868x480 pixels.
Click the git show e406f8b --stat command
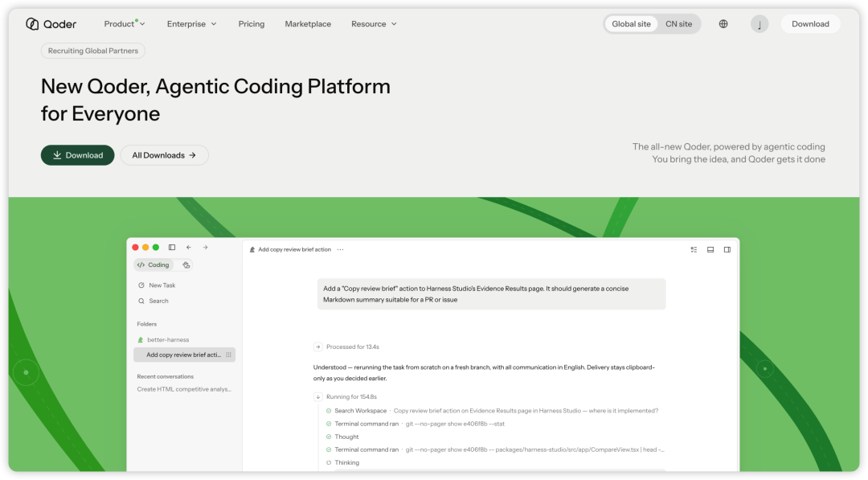(455, 424)
